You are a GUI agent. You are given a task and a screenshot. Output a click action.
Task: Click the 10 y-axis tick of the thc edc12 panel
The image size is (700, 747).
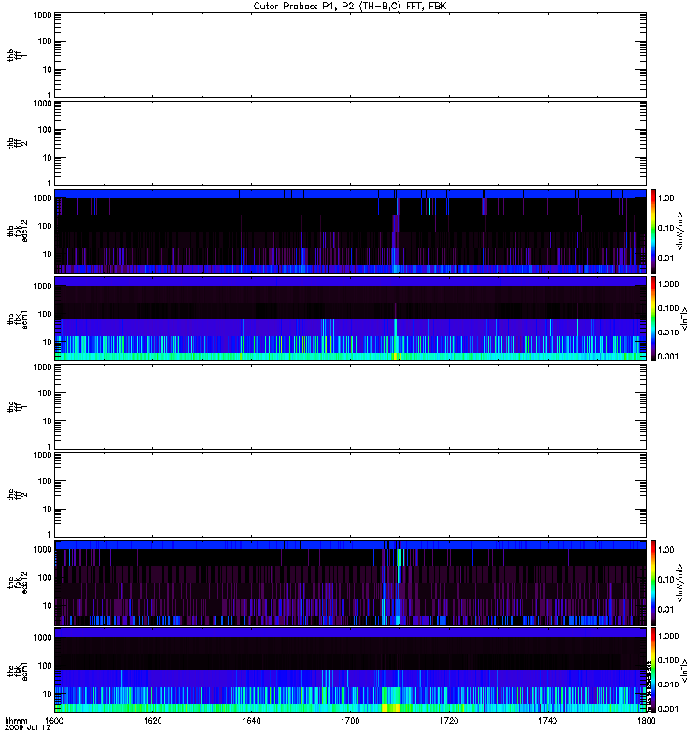[x=48, y=605]
